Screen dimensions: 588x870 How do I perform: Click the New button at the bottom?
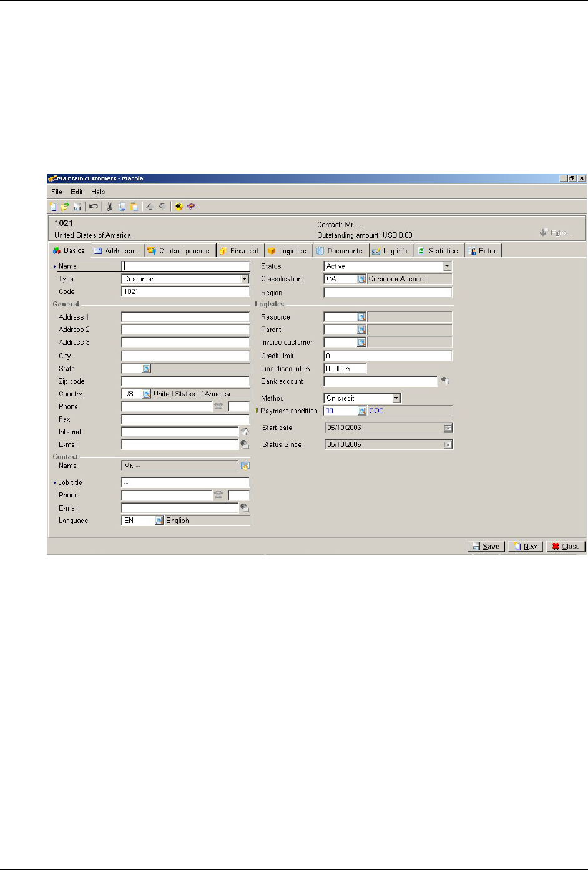point(526,546)
